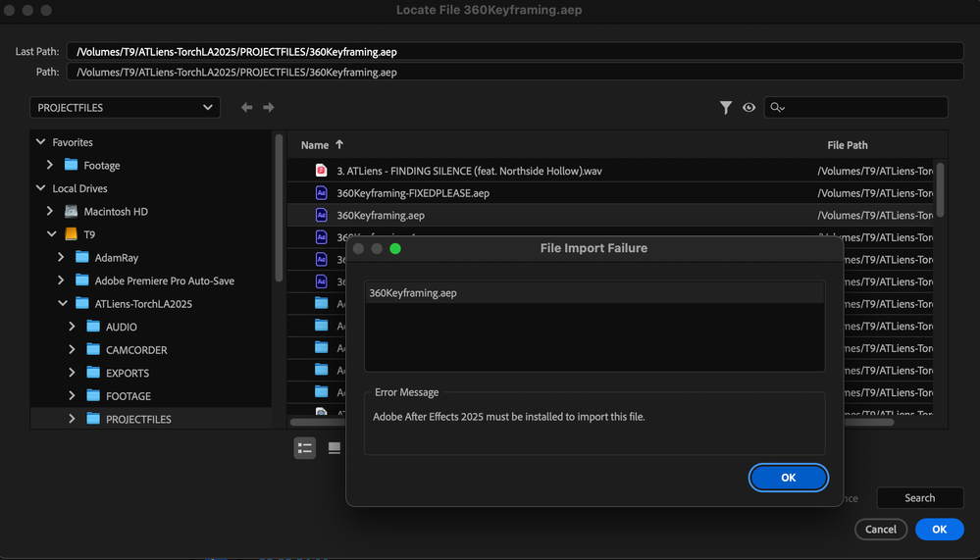The width and height of the screenshot is (980, 560).
Task: Switch to thumbnail view icon
Action: coord(335,448)
